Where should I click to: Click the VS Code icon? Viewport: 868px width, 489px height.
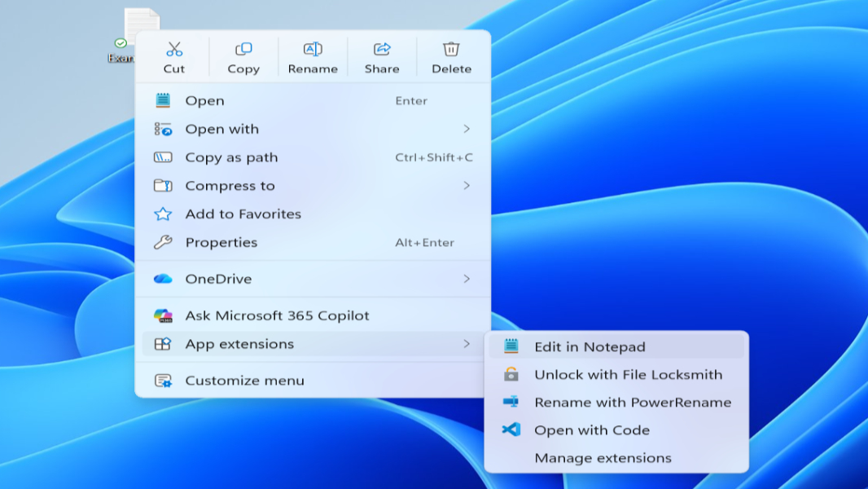[511, 430]
